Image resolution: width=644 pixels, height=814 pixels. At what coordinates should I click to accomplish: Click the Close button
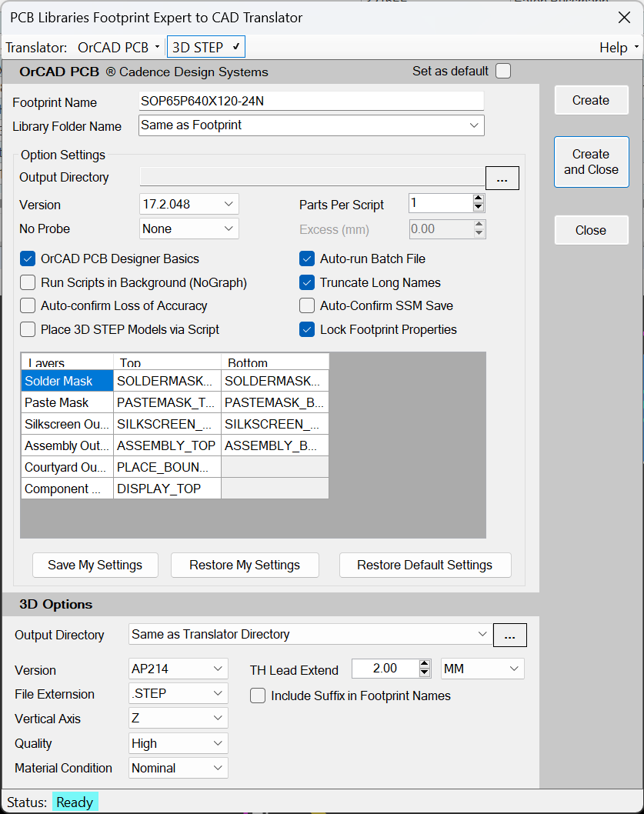click(591, 230)
